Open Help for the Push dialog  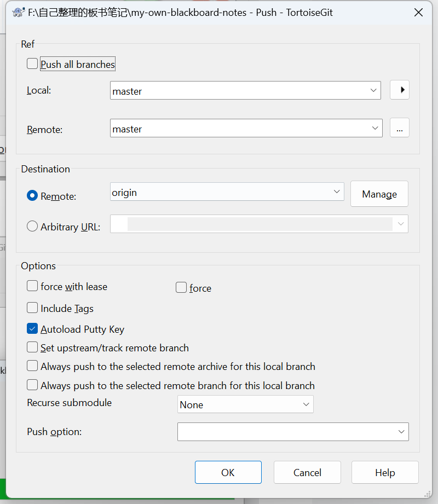385,472
